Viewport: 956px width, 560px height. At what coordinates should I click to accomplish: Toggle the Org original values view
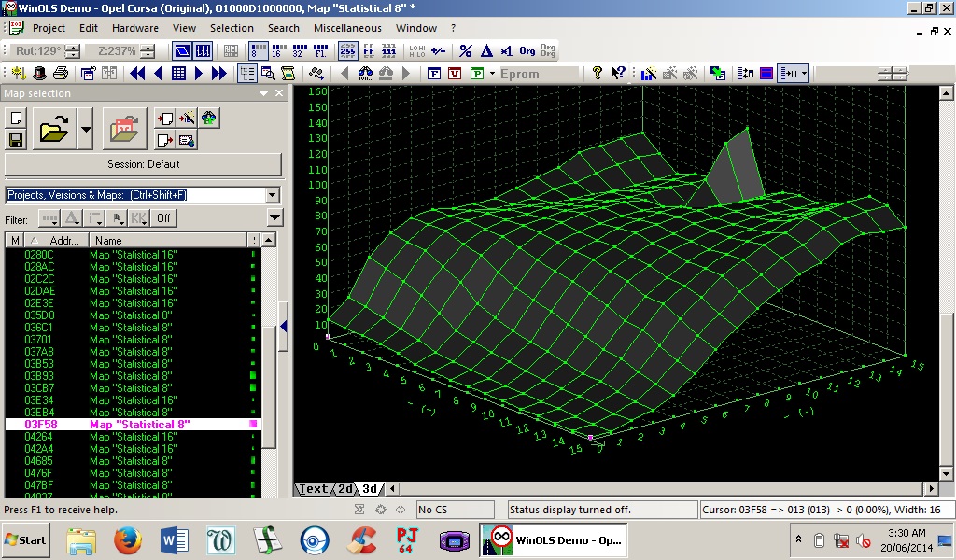pos(527,51)
